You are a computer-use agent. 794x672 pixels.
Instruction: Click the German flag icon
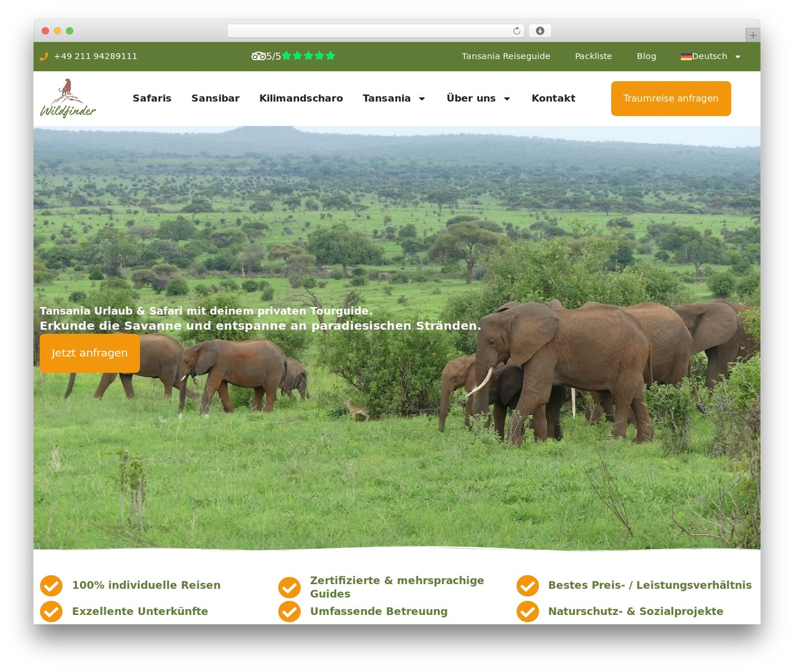tap(686, 56)
